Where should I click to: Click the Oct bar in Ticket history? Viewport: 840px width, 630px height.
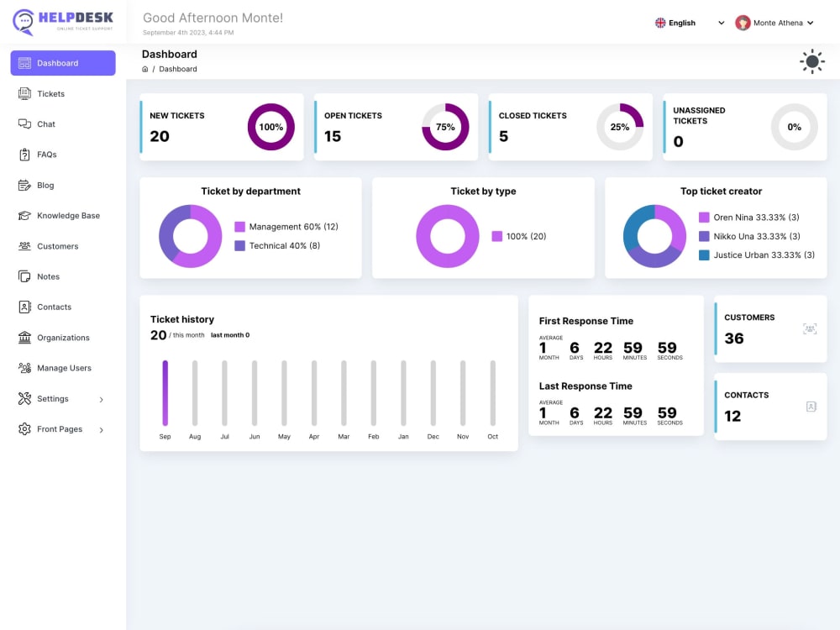click(492, 392)
